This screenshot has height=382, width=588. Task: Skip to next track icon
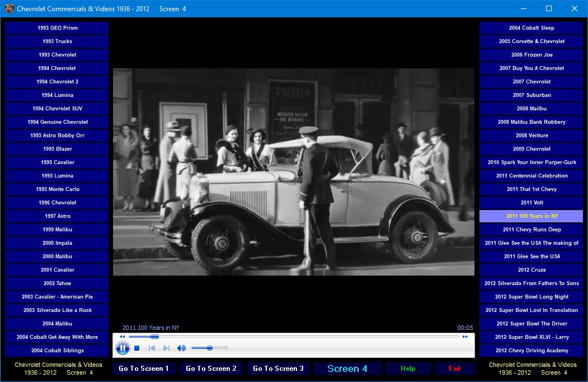coord(166,348)
